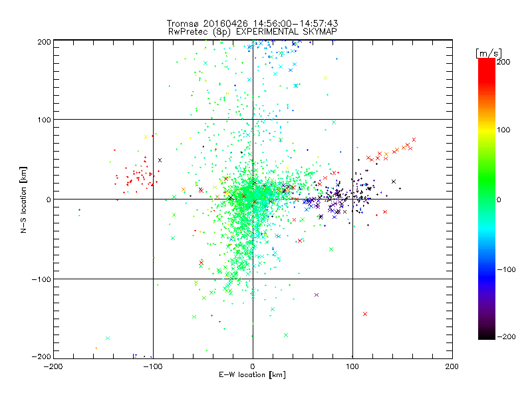Click the y-axis tick label '-200' at left
Image resolution: width=532 pixels, height=399 pixels.
(x=41, y=356)
